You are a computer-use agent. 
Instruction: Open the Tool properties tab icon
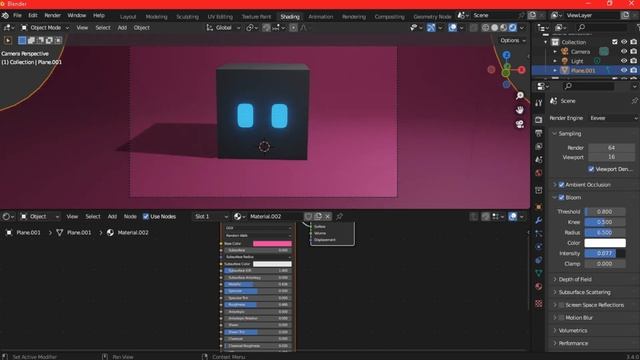[x=539, y=103]
